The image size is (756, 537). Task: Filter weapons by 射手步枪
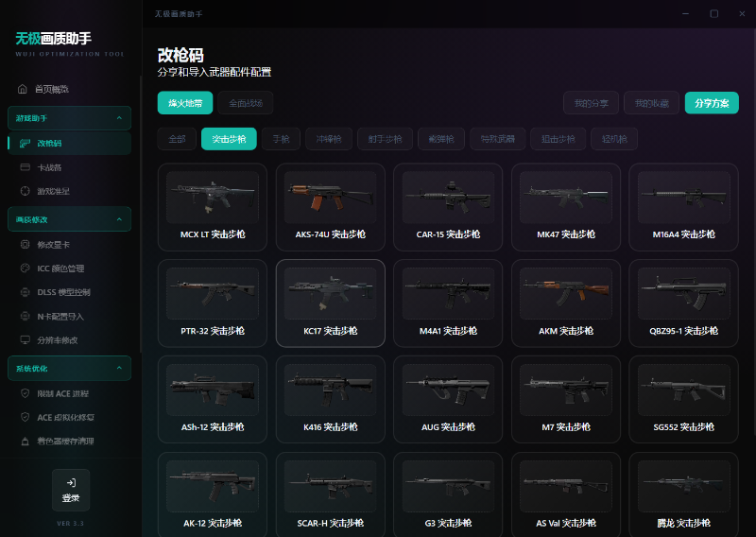point(385,139)
